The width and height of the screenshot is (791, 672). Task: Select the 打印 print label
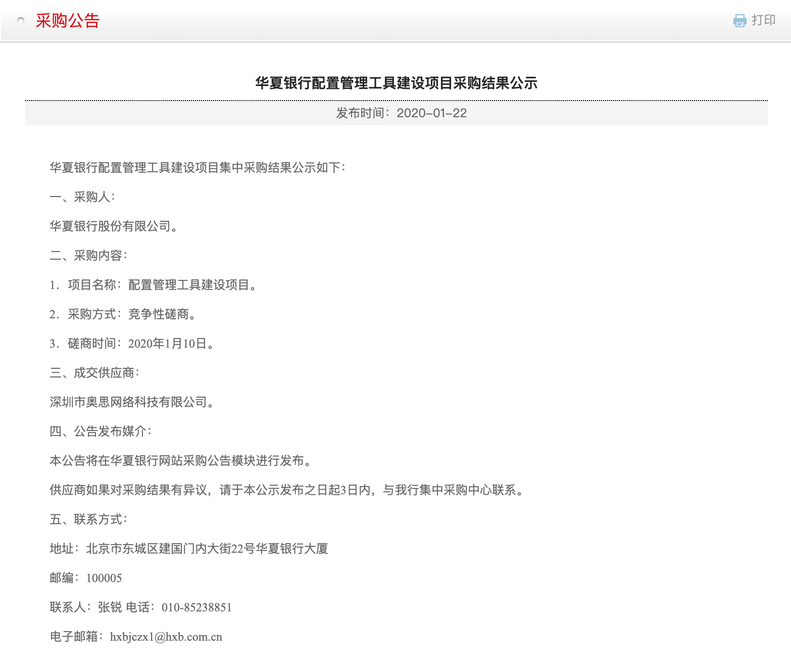click(763, 21)
